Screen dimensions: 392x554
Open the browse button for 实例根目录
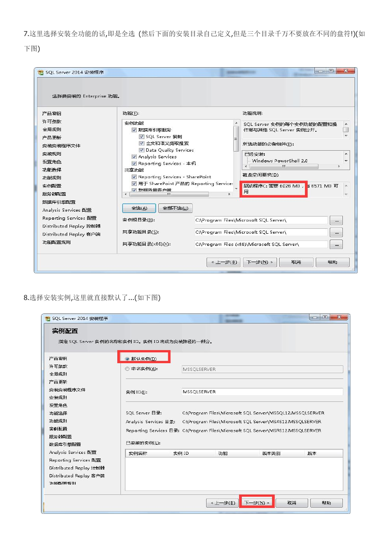336,220
